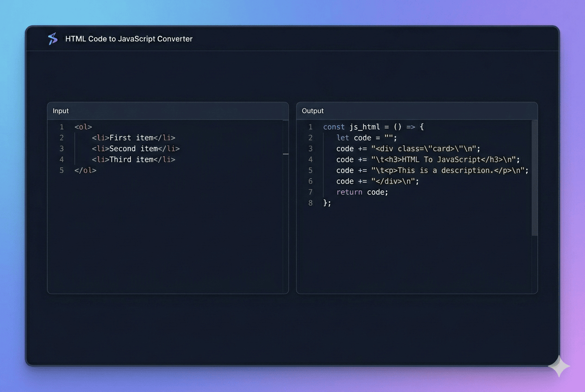
Task: Click the Input editor overview ruler marker
Action: point(286,154)
